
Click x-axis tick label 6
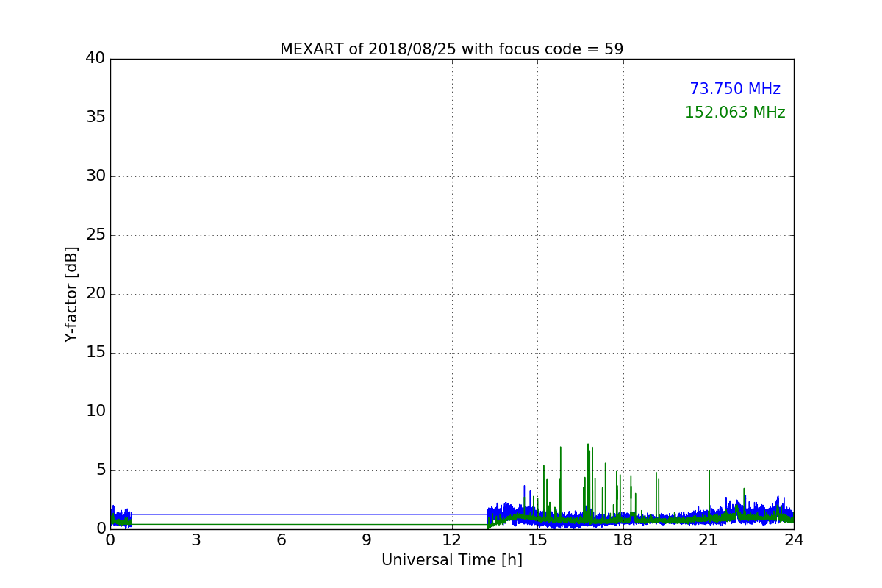pyautogui.click(x=281, y=540)
